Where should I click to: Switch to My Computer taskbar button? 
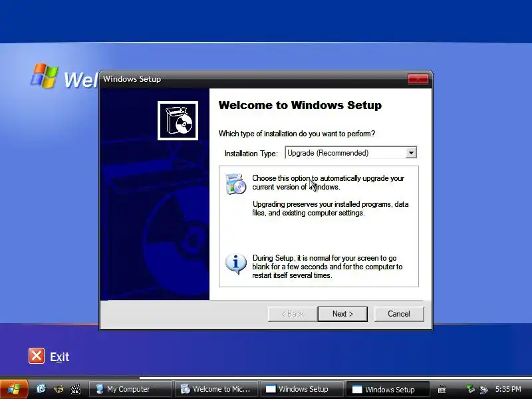130,389
